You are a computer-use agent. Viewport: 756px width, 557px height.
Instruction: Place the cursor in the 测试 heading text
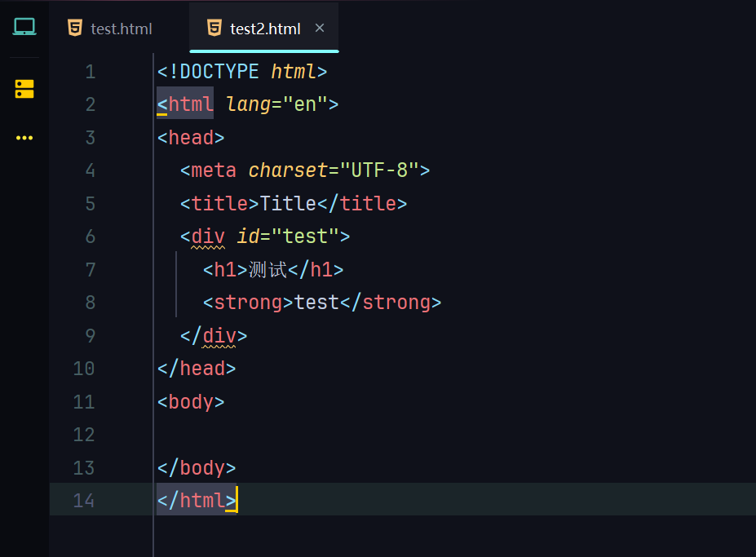coord(267,270)
